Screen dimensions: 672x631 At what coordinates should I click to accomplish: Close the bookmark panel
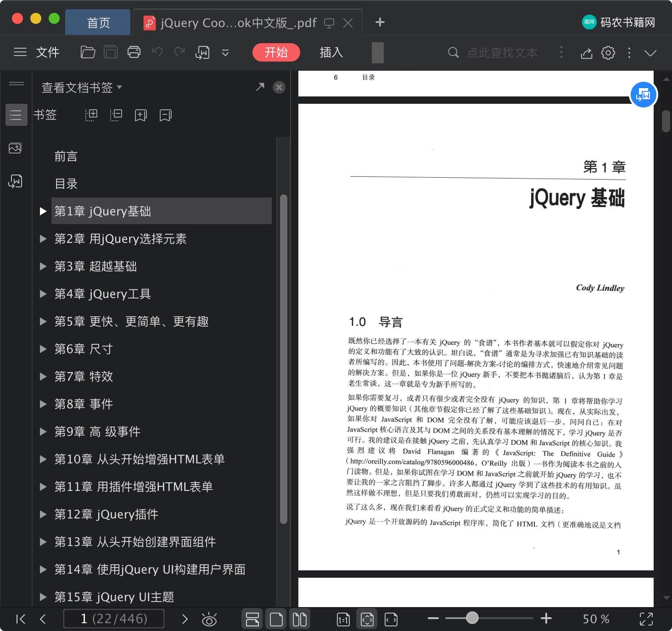pos(279,87)
